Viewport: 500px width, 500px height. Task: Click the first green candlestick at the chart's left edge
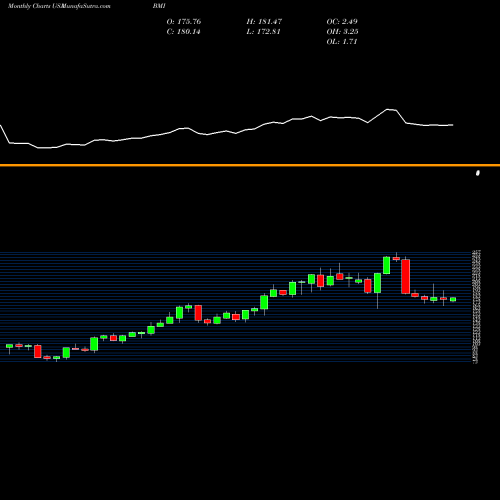pyautogui.click(x=9, y=346)
